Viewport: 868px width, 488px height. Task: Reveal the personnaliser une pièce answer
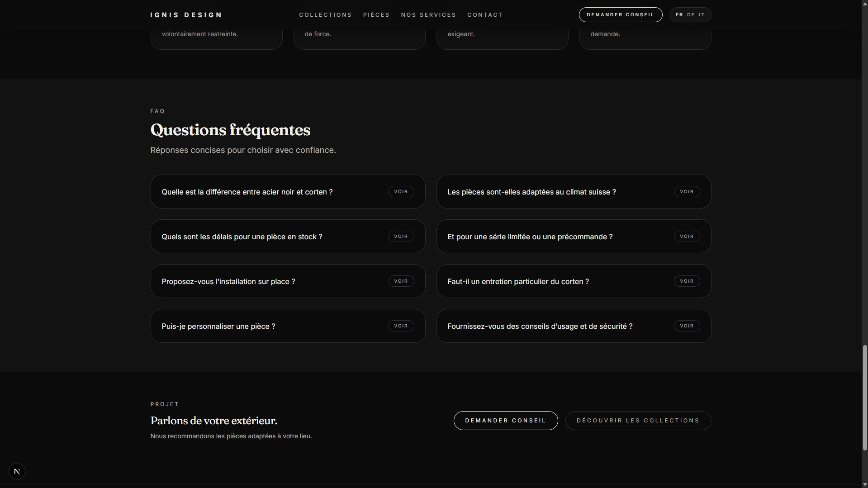tap(401, 326)
